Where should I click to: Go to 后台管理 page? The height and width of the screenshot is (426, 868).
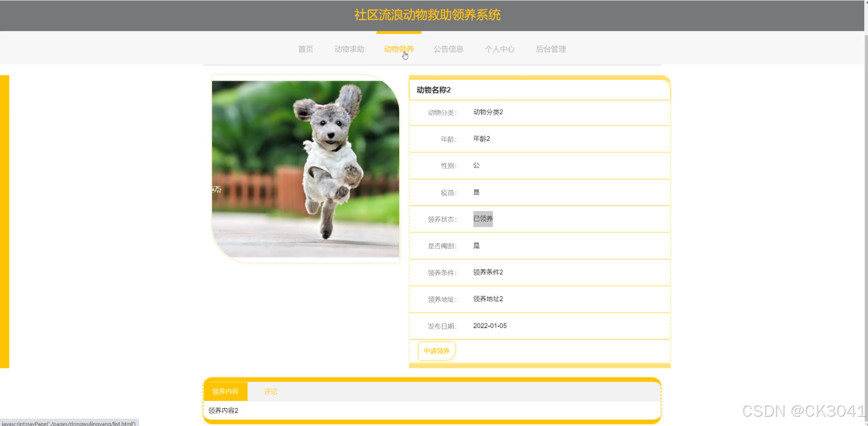point(551,49)
